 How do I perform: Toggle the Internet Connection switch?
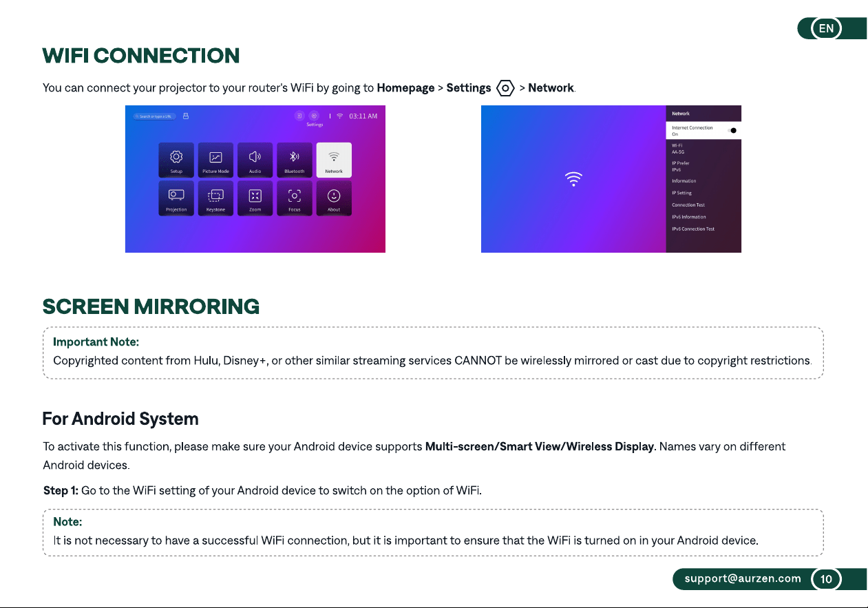point(732,130)
